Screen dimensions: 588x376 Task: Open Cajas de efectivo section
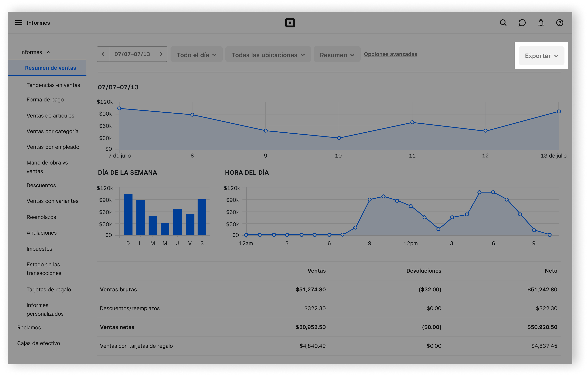39,343
